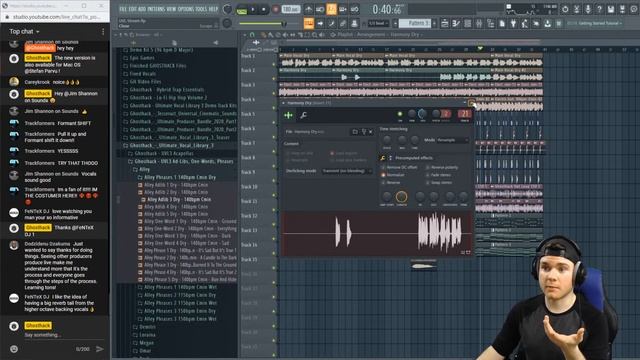
Task: Select Alley Adlib 3 Dry sample
Action: (x=178, y=200)
